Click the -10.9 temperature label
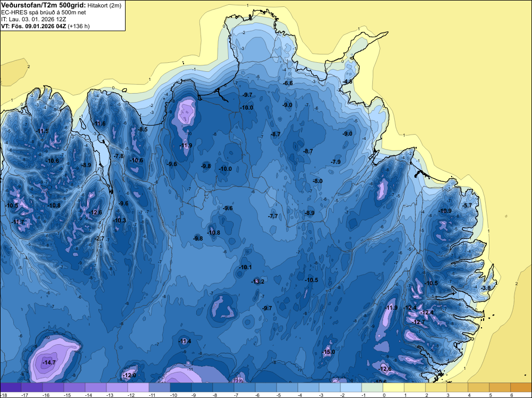The image size is (532, 398). click(445, 211)
